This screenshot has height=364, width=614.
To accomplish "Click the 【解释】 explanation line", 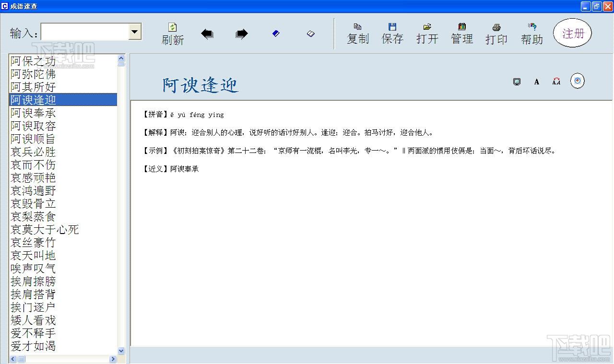I will 288,133.
